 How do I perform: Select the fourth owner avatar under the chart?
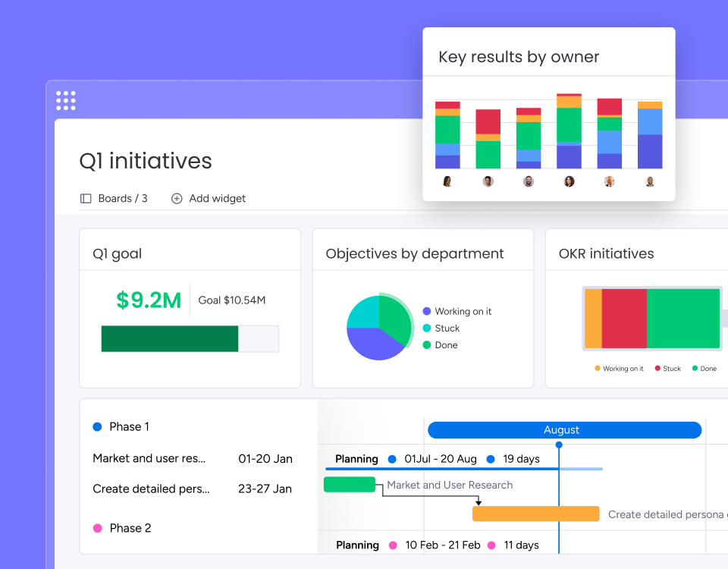click(570, 181)
